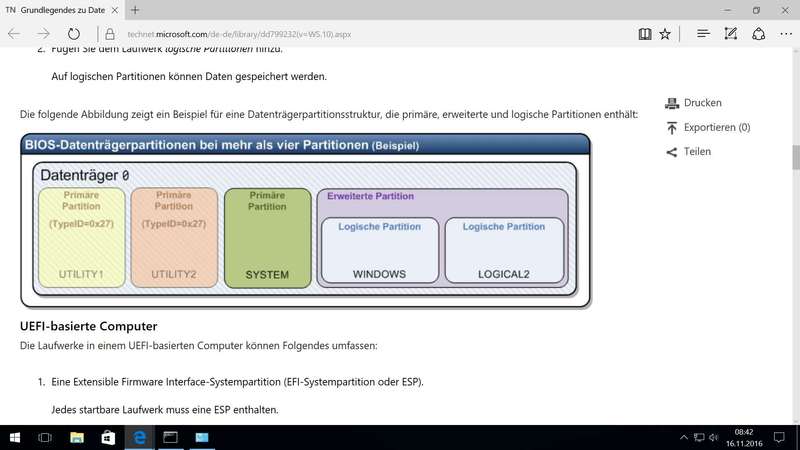Show hidden tray icons with the chevron

pos(684,438)
